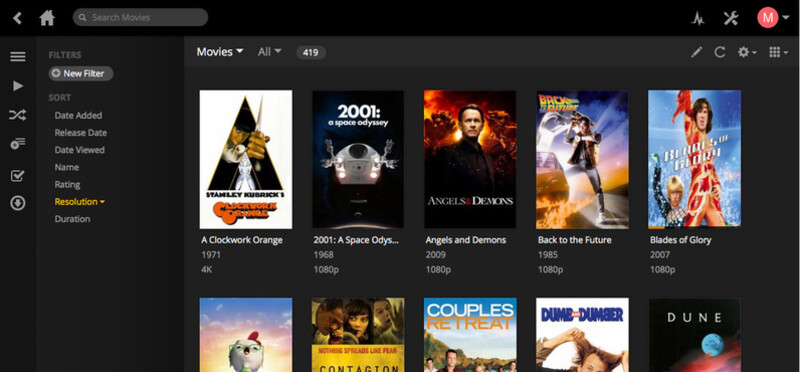Screen dimensions: 800x372
Task: Open 2001: A Space Odyssey poster
Action: coord(358,159)
